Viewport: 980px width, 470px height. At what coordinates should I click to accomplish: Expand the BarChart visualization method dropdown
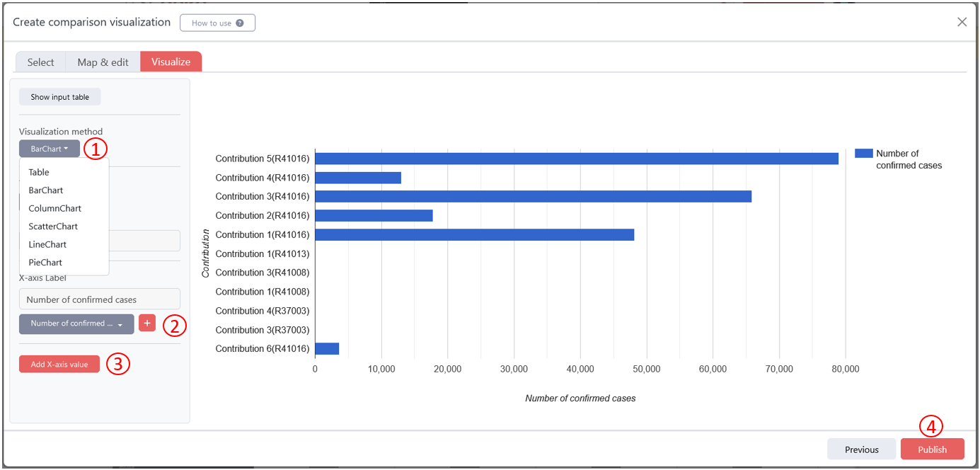49,149
